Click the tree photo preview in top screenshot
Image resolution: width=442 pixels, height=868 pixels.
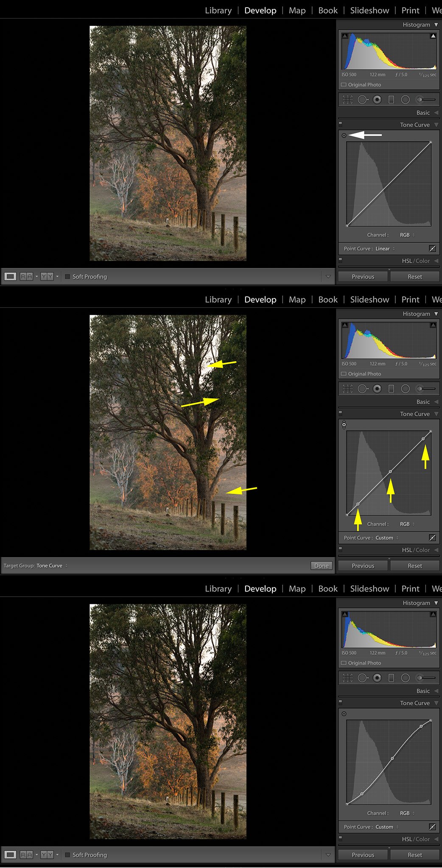(x=168, y=143)
